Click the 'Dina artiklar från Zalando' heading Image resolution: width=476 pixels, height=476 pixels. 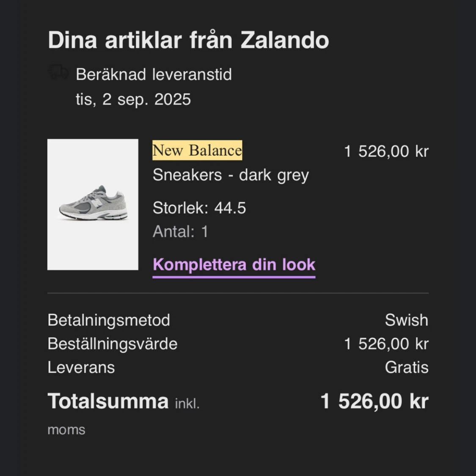click(188, 40)
